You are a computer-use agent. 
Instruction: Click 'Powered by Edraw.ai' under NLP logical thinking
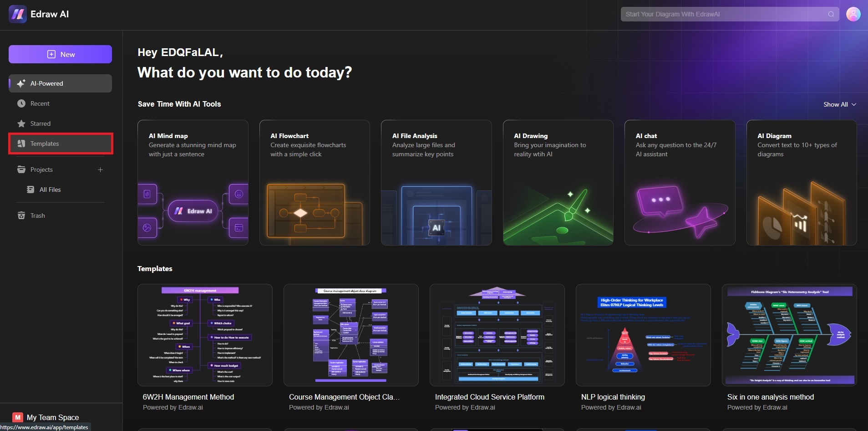[611, 407]
